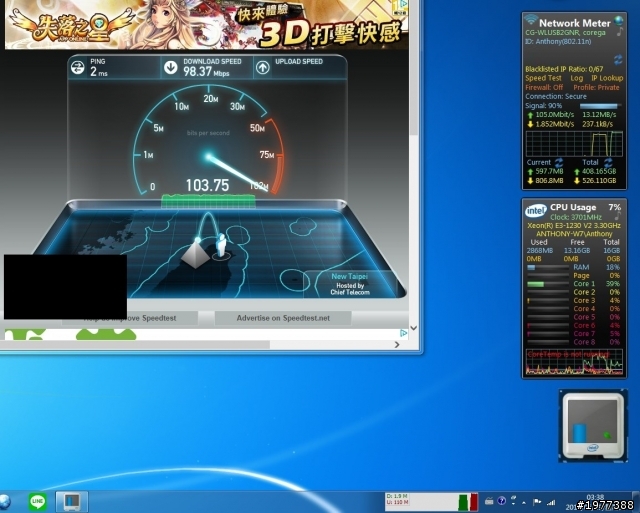640x513 pixels.
Task: Click the AdChoices icon on bottom ad
Action: 403,333
